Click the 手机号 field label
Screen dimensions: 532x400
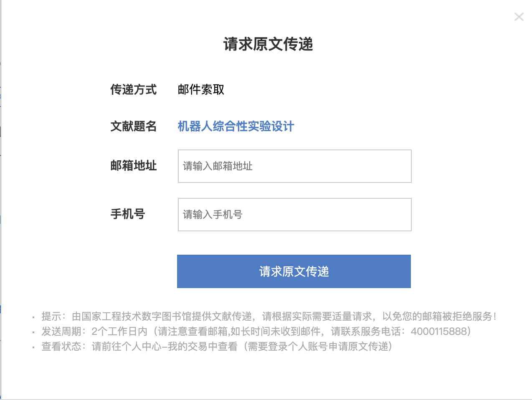[x=127, y=214]
